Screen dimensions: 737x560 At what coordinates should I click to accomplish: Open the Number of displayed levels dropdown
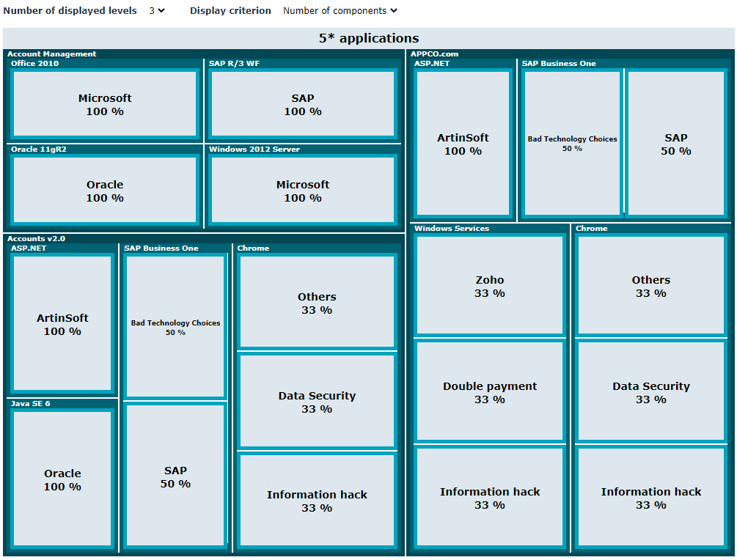click(156, 11)
